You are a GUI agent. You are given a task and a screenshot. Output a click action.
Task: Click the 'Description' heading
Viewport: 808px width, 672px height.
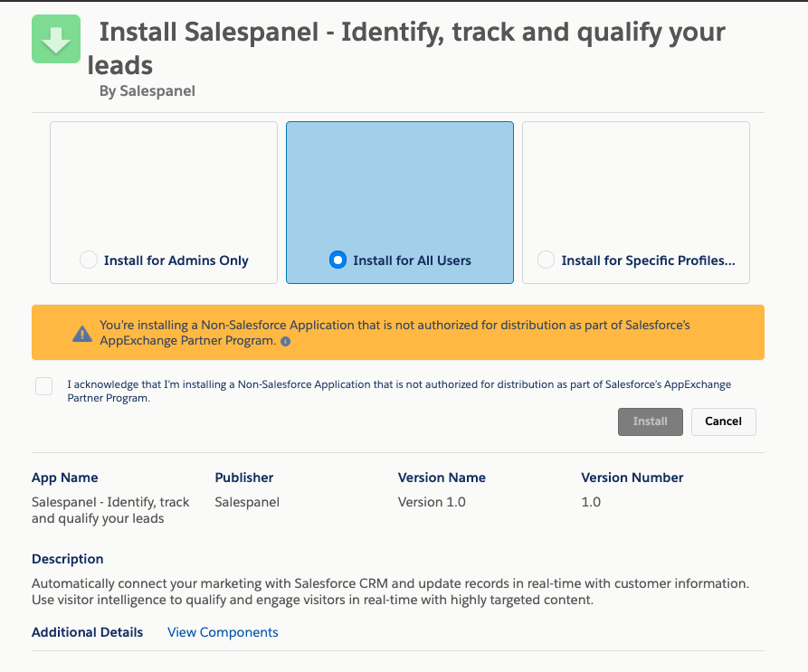click(68, 559)
